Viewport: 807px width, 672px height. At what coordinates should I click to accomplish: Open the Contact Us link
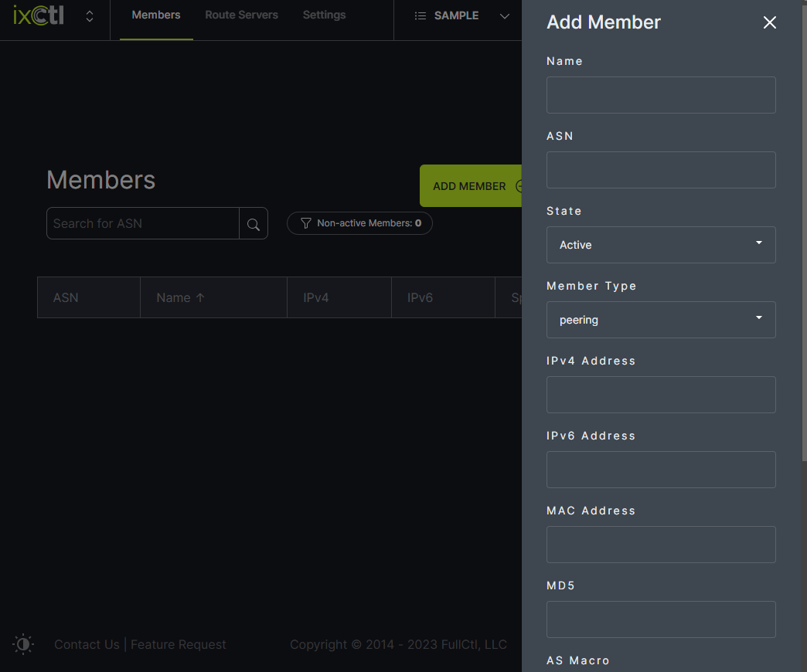point(87,644)
